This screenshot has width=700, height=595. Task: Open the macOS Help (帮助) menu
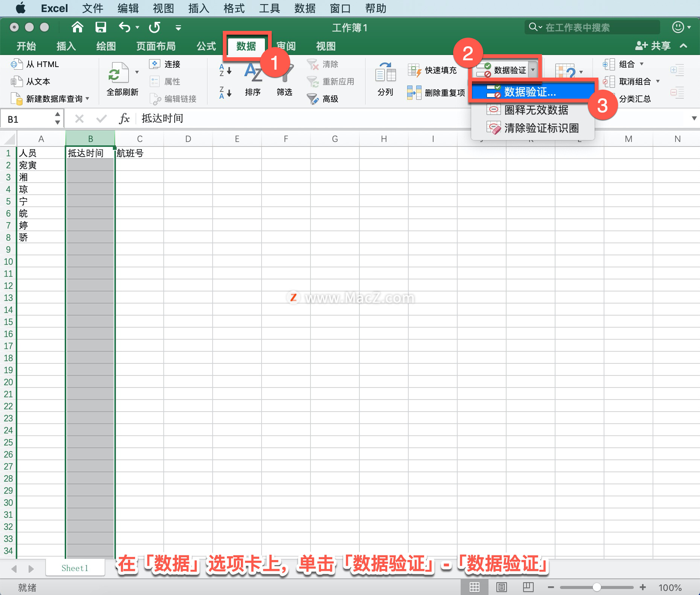pos(376,8)
